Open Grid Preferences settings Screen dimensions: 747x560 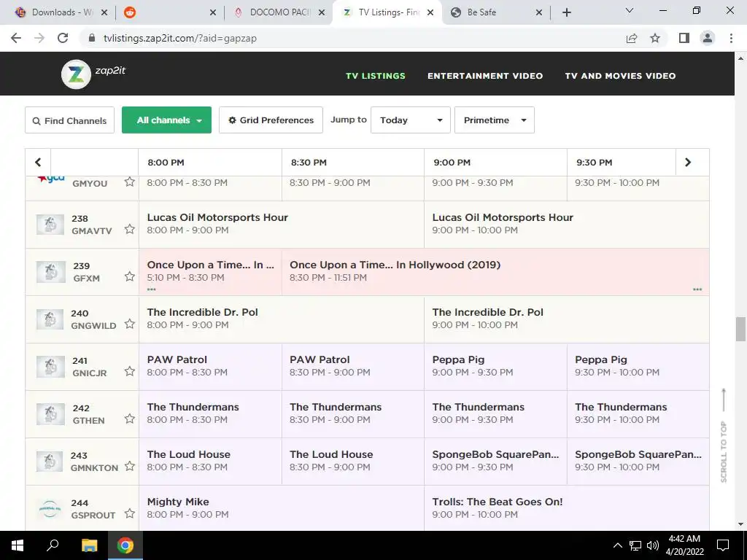[271, 120]
